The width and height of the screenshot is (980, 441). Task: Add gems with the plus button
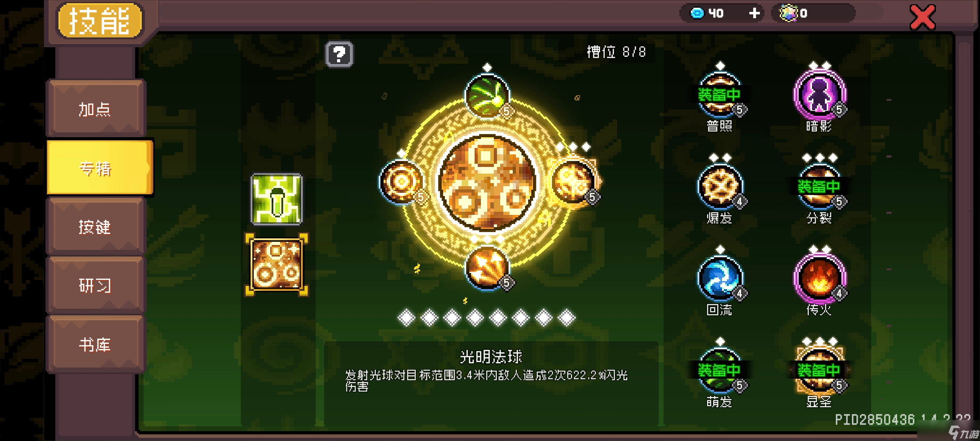click(x=754, y=13)
